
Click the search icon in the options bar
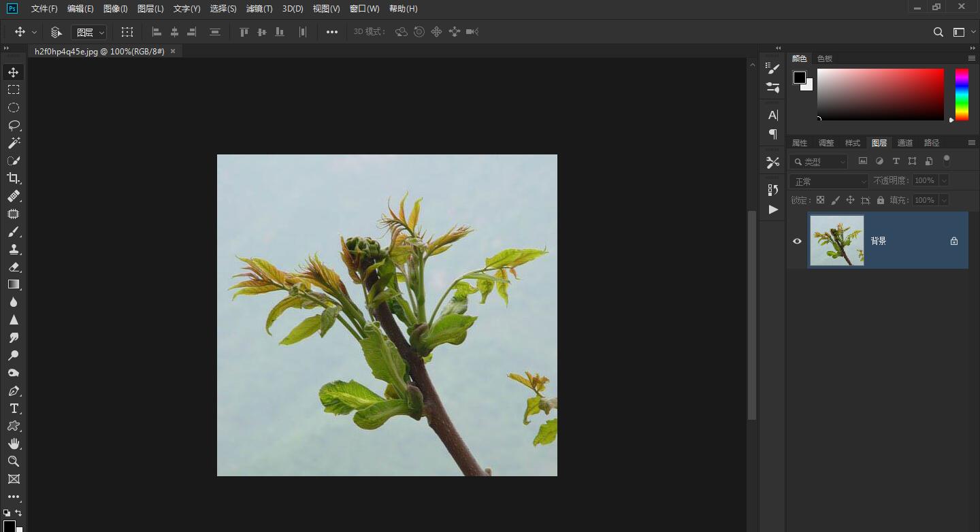[x=938, y=32]
